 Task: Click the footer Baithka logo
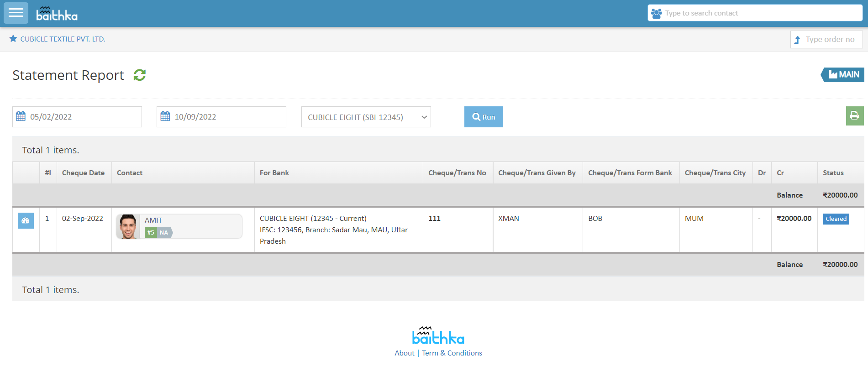(438, 335)
